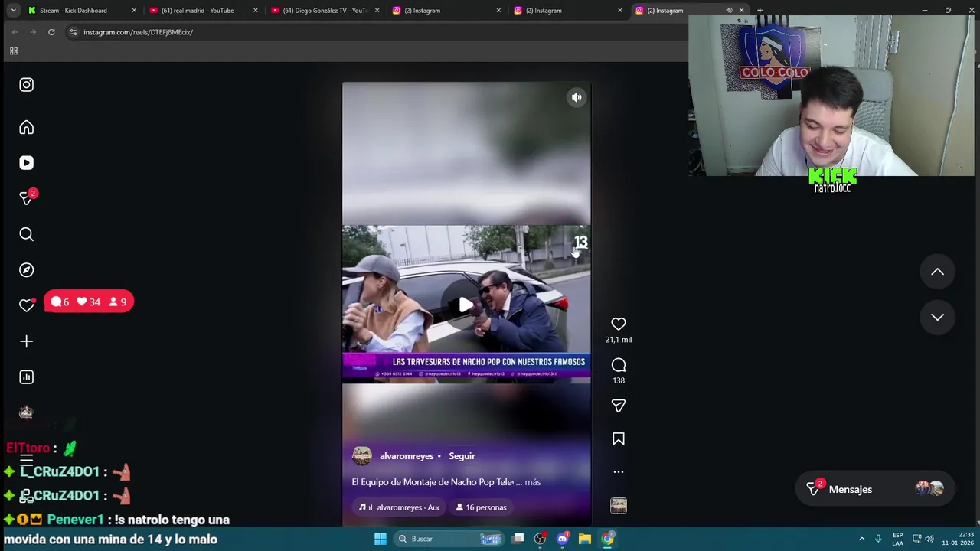Image resolution: width=980 pixels, height=551 pixels.
Task: Toggle reel sound with speaker icon
Action: click(577, 97)
